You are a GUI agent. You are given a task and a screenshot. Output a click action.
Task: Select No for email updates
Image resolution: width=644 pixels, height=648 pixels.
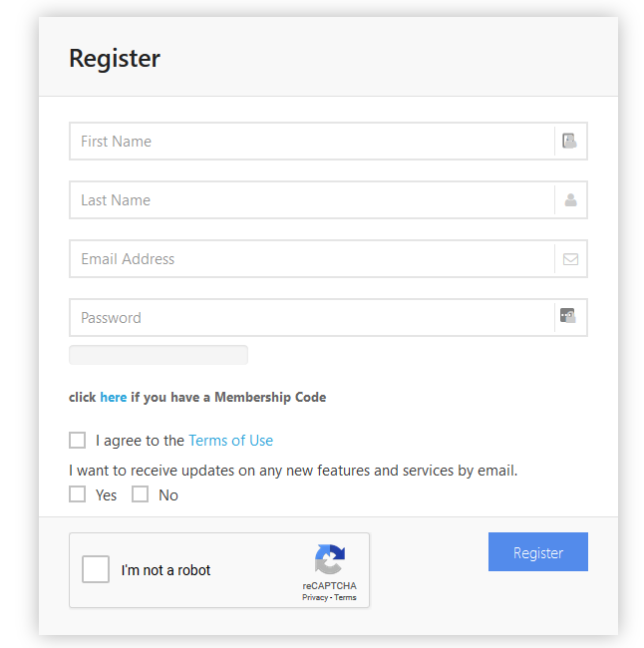point(141,494)
